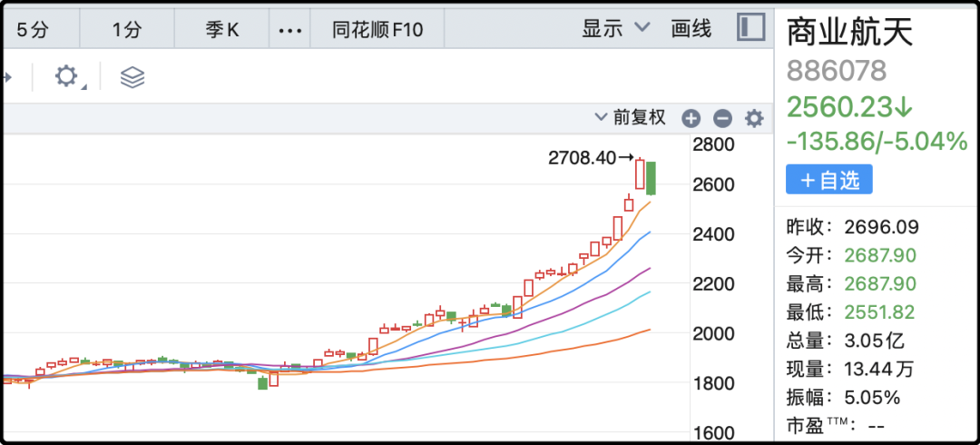The image size is (980, 445).
Task: Open chart settings gear beside zoom icons
Action: click(754, 118)
